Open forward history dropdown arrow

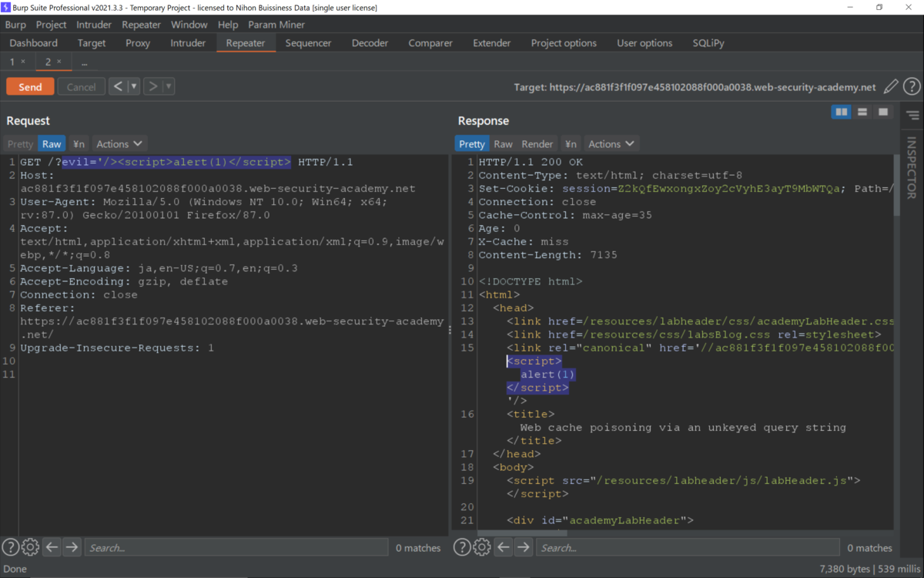coord(169,86)
